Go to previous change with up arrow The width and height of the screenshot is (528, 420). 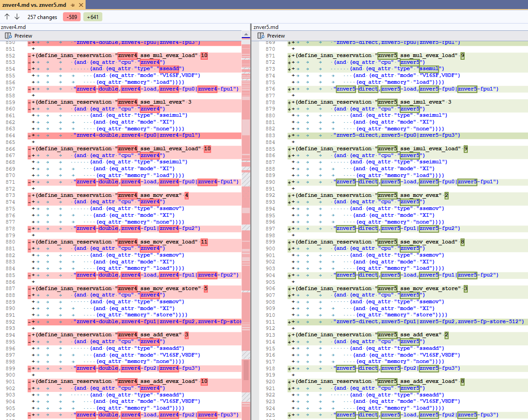pos(7,16)
